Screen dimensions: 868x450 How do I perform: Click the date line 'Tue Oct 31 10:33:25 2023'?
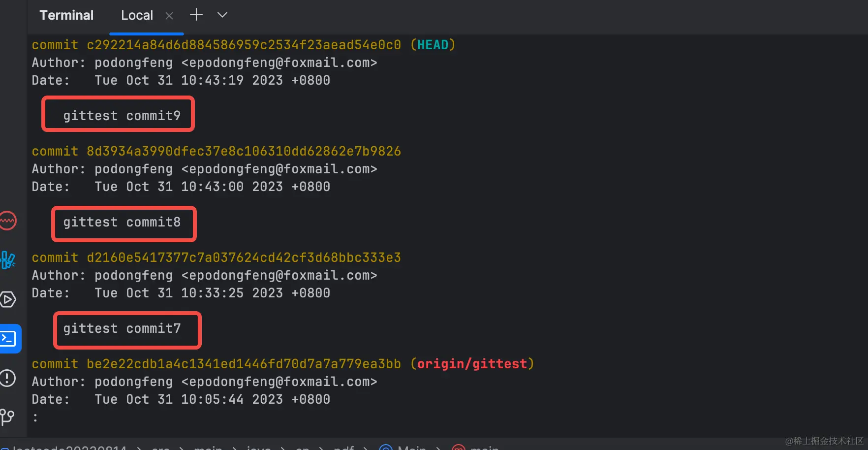pos(189,293)
